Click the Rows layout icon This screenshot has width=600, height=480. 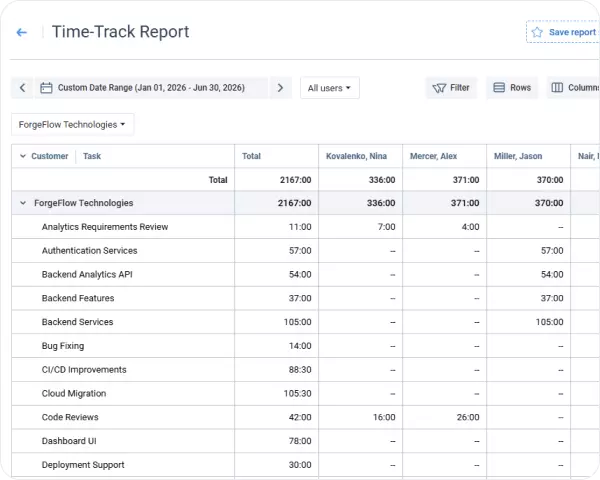pos(499,88)
